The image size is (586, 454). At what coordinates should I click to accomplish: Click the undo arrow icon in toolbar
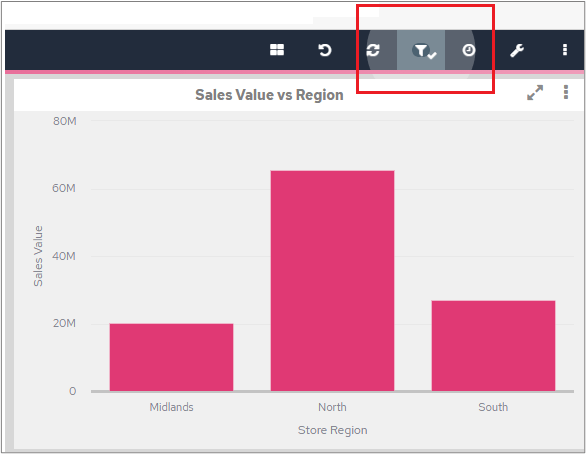(325, 50)
